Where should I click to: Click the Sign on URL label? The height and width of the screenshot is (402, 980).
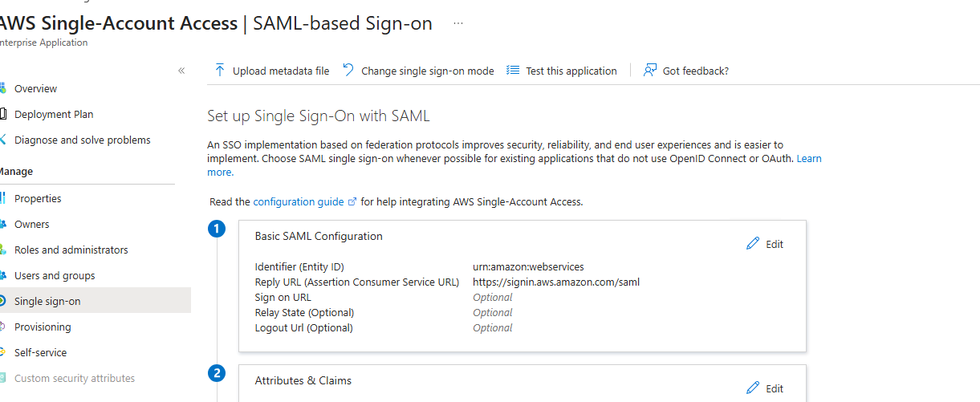click(283, 297)
